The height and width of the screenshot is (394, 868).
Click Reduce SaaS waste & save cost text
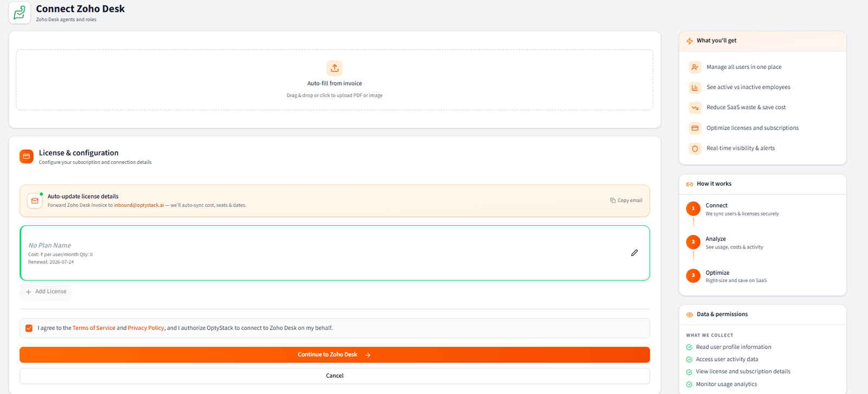[746, 107]
